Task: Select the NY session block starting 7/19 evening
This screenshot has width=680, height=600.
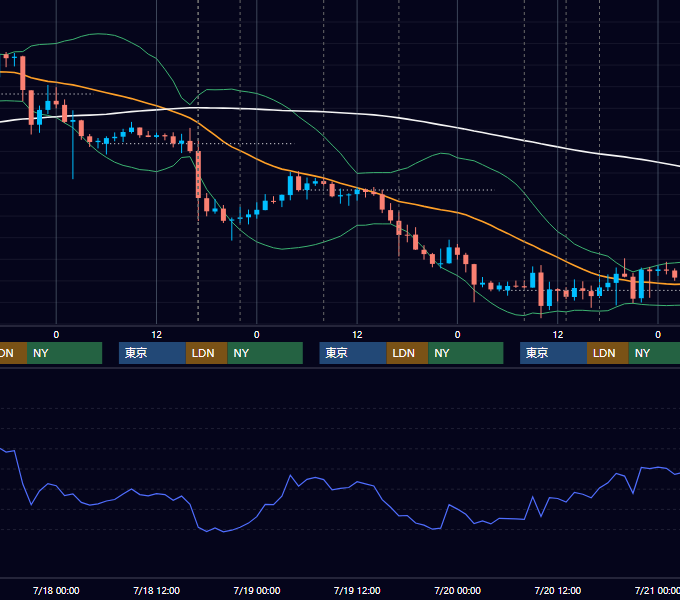Action: (x=466, y=353)
